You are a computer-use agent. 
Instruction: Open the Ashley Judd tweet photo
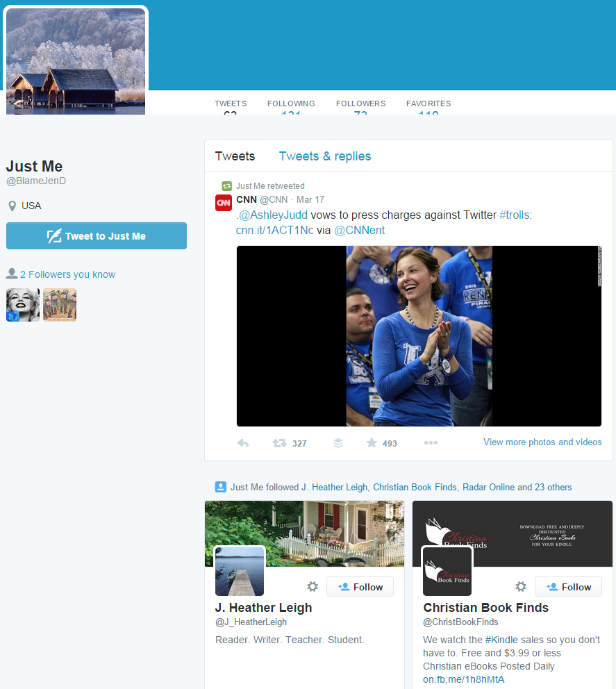click(419, 336)
